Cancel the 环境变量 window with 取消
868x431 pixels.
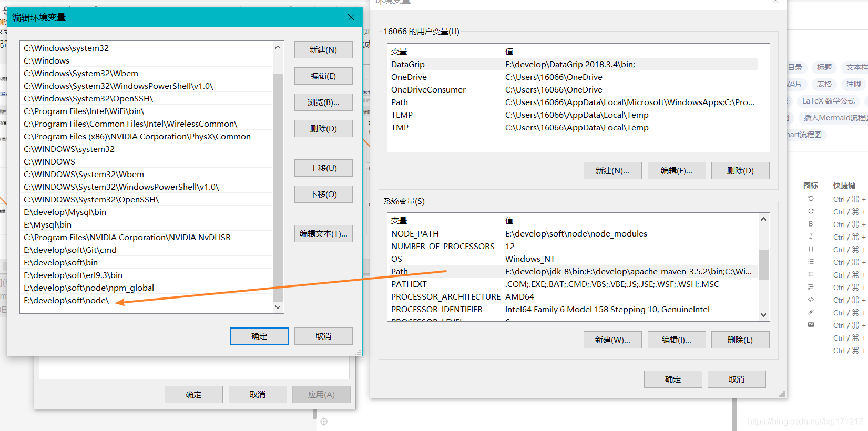[x=737, y=379]
